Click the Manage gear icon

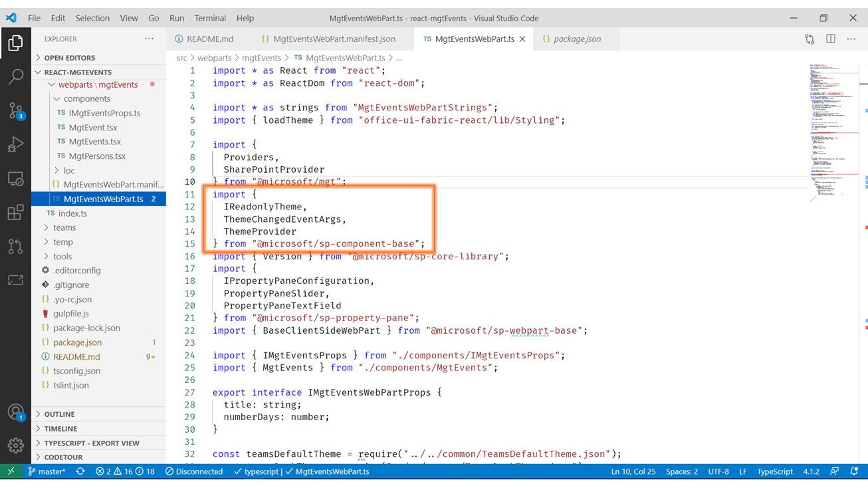[x=15, y=445]
